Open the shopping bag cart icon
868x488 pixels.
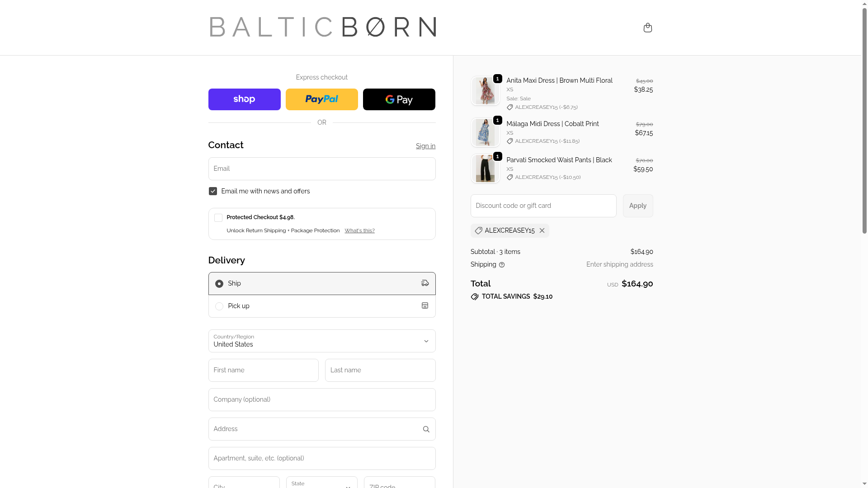(x=647, y=28)
